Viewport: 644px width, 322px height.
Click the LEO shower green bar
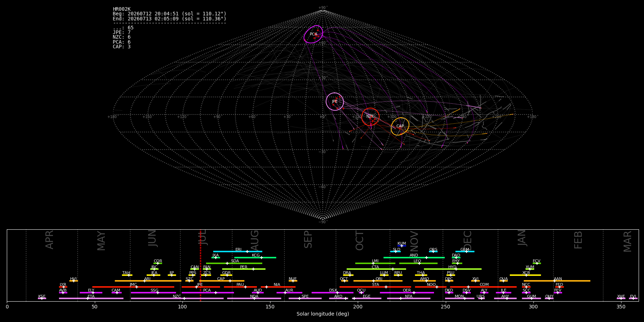coord(418,263)
